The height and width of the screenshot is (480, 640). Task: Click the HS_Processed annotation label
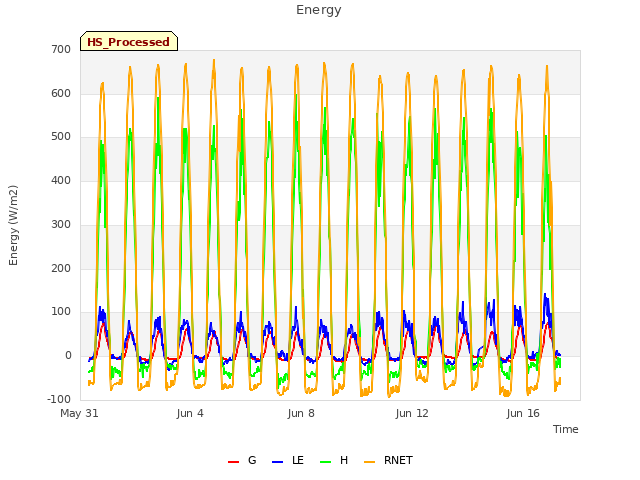point(129,41)
